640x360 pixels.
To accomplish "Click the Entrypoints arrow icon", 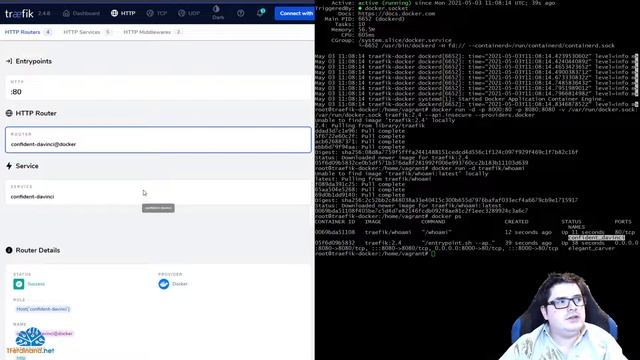I will tap(9, 61).
